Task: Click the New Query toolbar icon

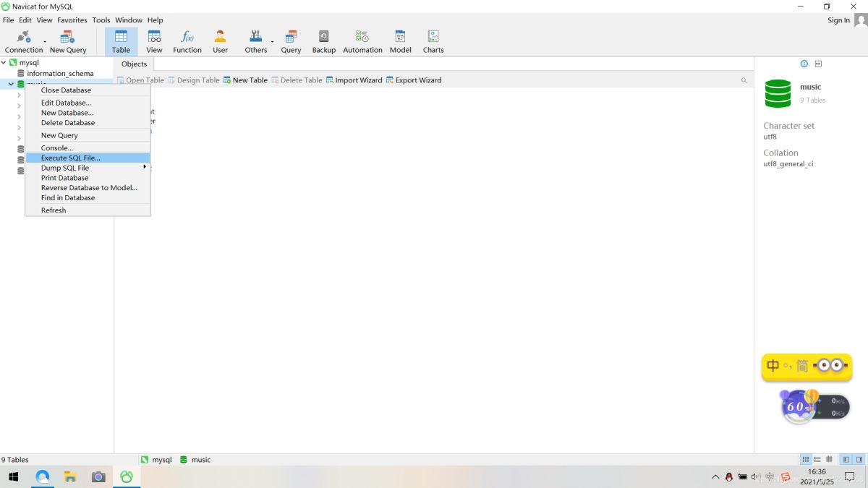Action: click(x=68, y=42)
